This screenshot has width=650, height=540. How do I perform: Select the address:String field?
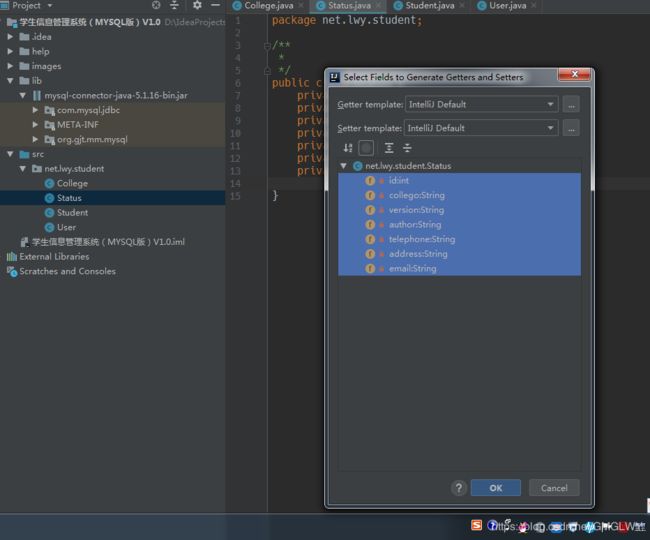coord(459,254)
